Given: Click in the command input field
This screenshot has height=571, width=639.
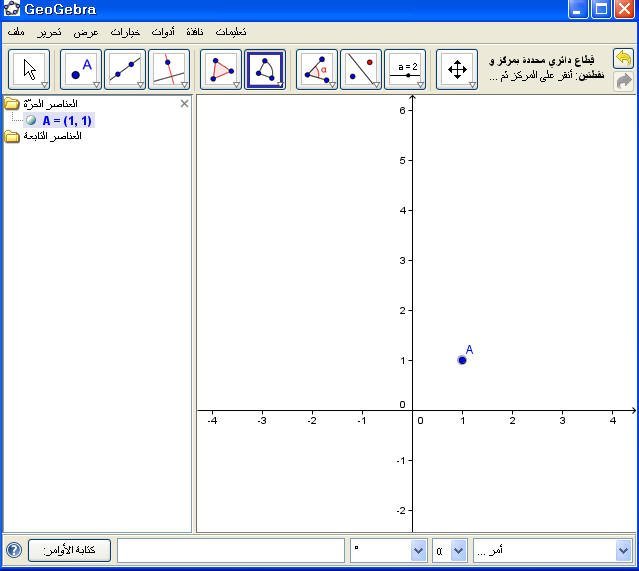Looking at the screenshot, I should coord(231,550).
